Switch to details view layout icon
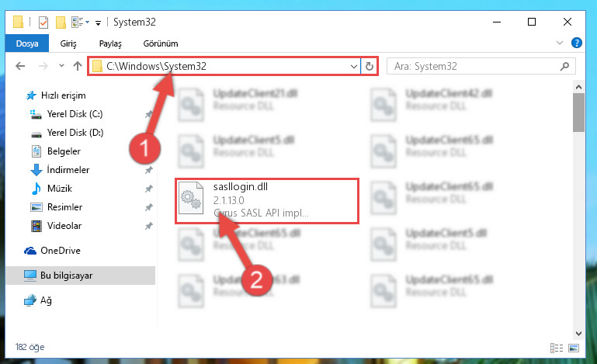 [557, 348]
